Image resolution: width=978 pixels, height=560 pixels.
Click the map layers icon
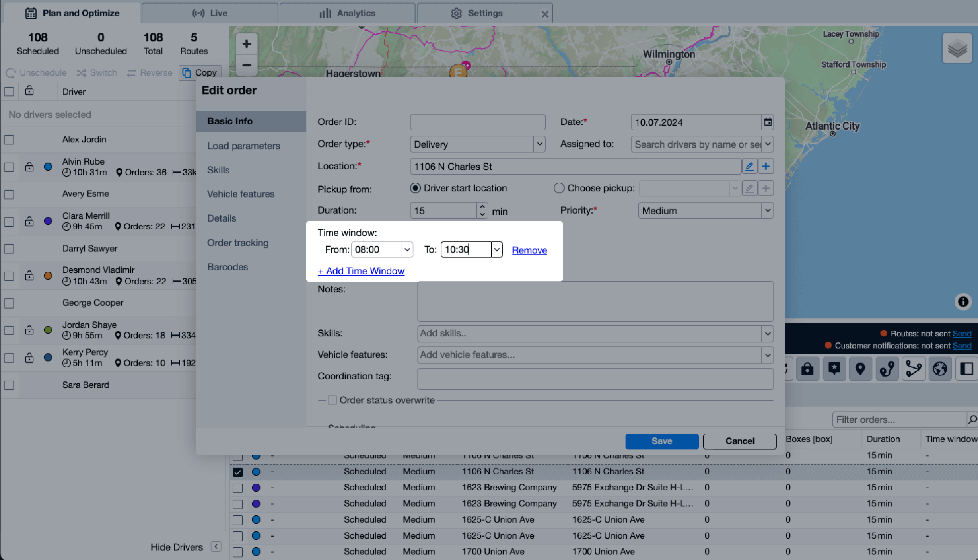(957, 49)
